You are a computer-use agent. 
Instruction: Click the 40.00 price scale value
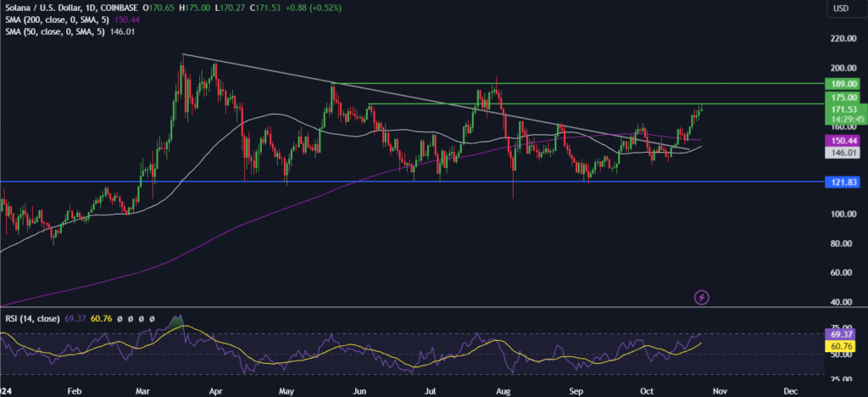click(841, 302)
